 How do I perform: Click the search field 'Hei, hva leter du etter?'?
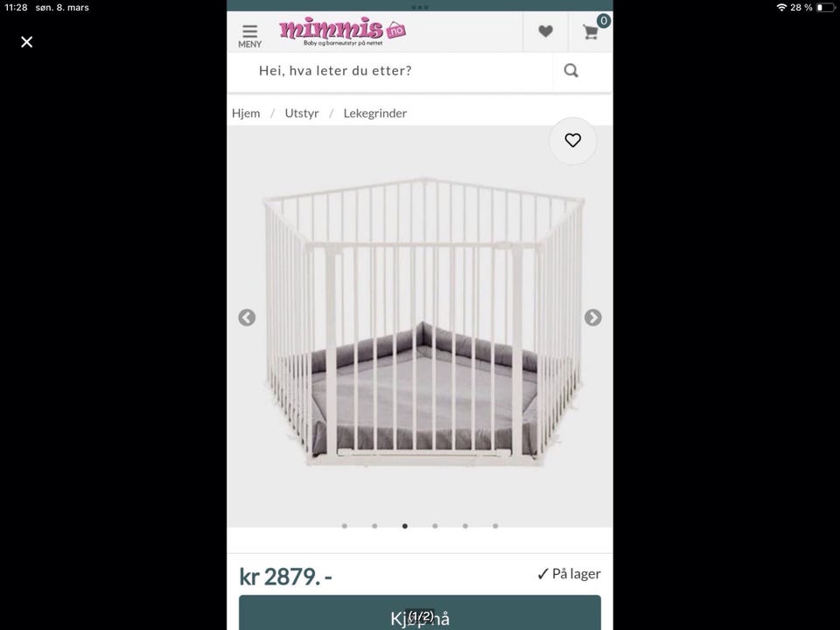point(391,71)
